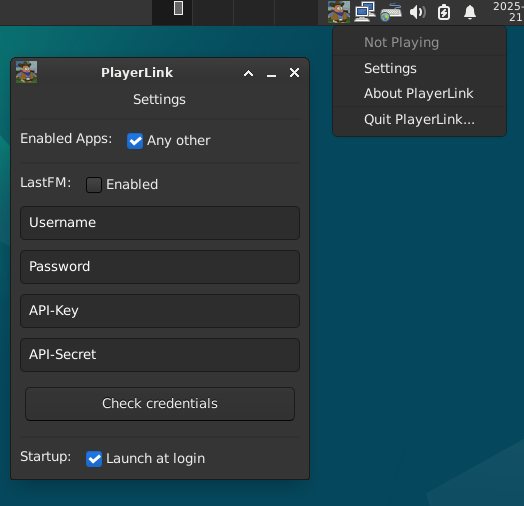Click the Check credentials button
This screenshot has height=506, width=524.
point(160,404)
